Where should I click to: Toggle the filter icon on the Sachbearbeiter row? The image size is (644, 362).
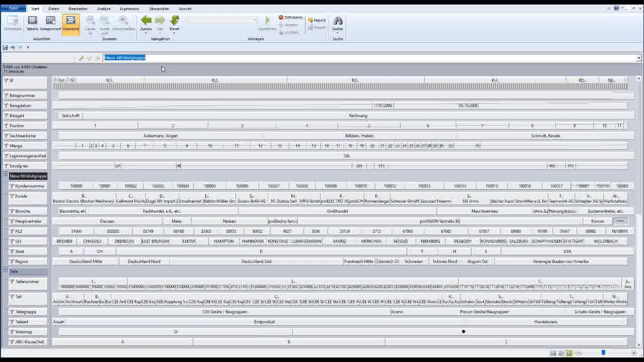click(6, 136)
